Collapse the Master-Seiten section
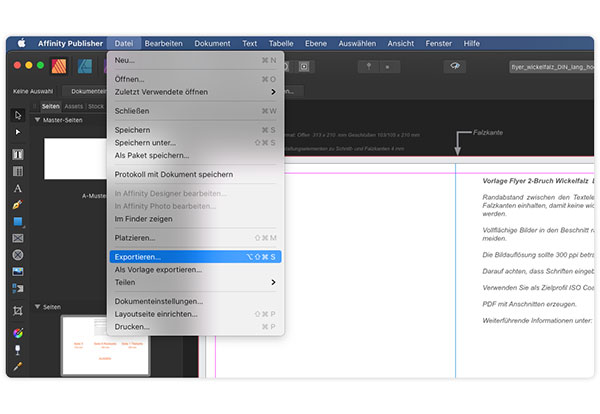The image size is (600, 414). 37,120
